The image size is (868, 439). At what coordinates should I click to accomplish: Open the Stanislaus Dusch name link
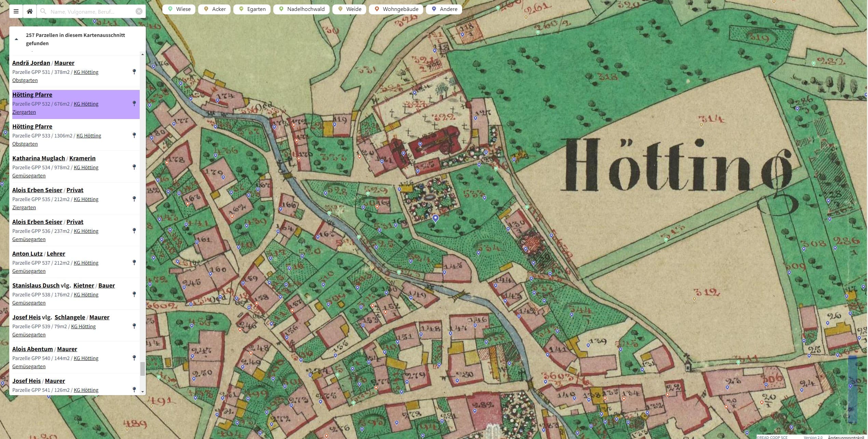[x=36, y=285]
